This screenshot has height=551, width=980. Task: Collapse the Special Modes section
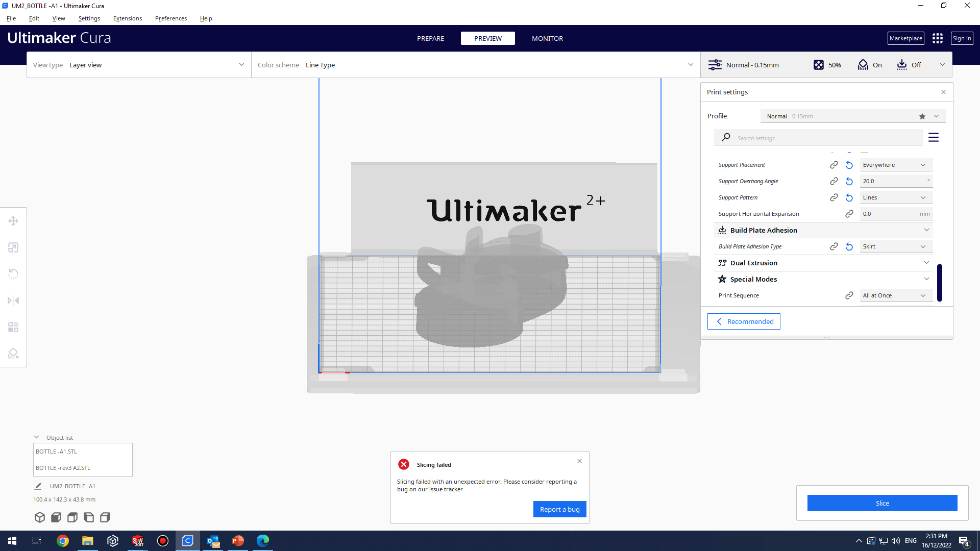[x=823, y=279]
